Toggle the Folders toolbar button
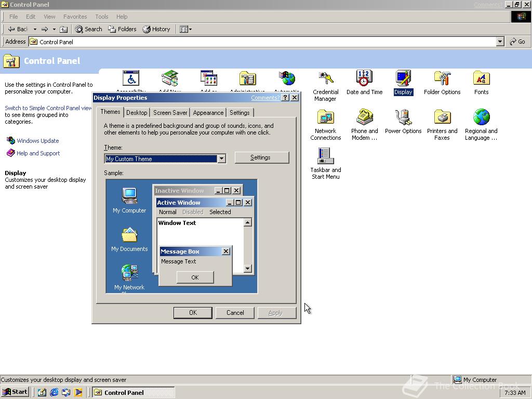The image size is (532, 399). click(122, 29)
